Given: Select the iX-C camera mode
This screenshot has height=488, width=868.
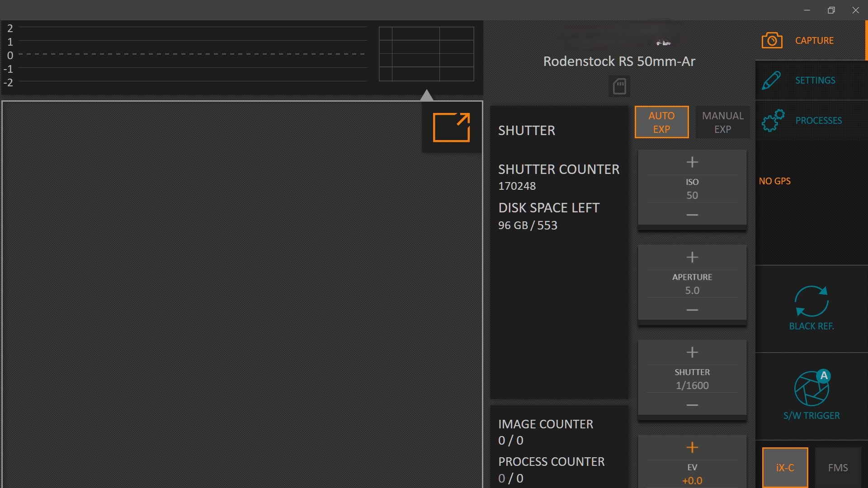Looking at the screenshot, I should pyautogui.click(x=785, y=468).
